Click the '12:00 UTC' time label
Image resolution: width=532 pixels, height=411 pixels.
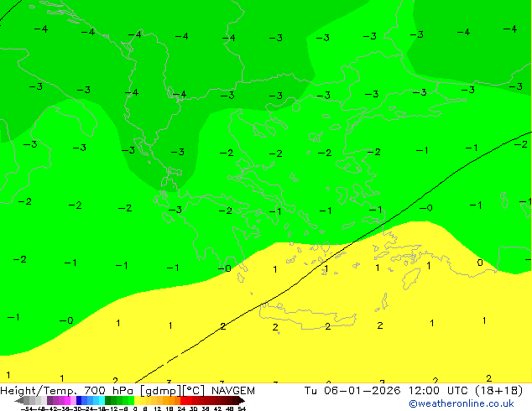pos(440,391)
